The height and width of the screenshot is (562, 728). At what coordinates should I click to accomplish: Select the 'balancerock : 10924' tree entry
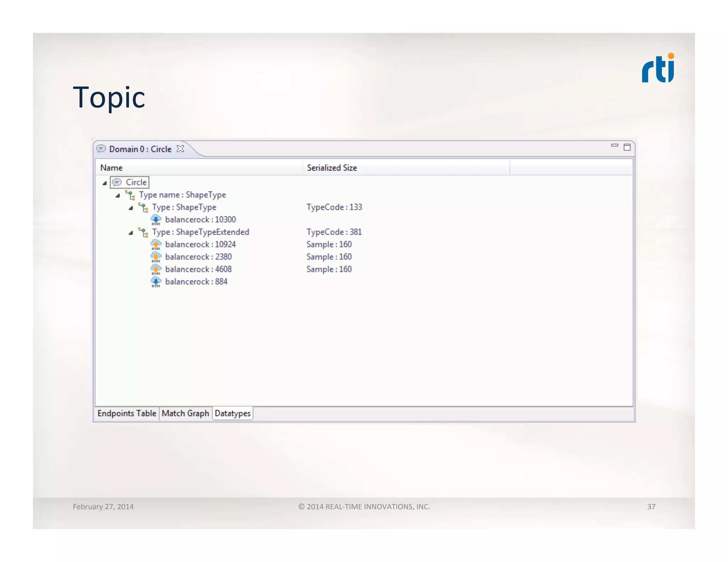(200, 244)
